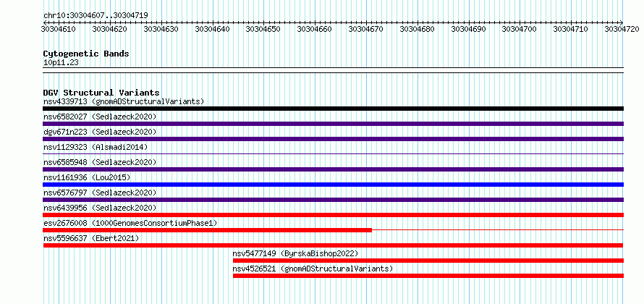Image resolution: width=644 pixels, height=304 pixels.
Task: Click the nsv4339713 gnomADStructuralVariants label
Action: (x=124, y=101)
